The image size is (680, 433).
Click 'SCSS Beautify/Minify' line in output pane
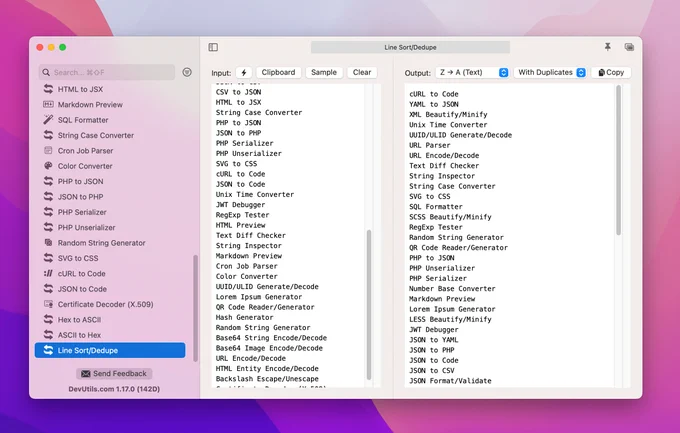[450, 217]
